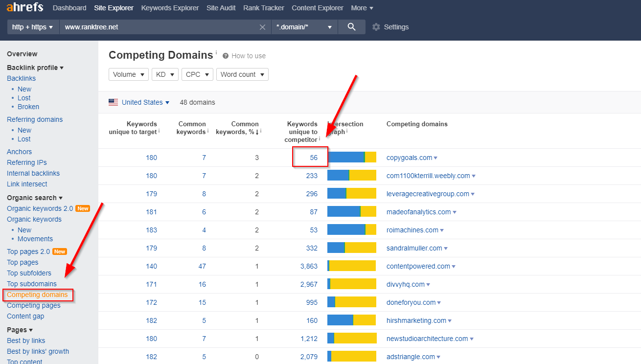Click the search magnifier button
Screen dimensions: 641x364
click(351, 27)
